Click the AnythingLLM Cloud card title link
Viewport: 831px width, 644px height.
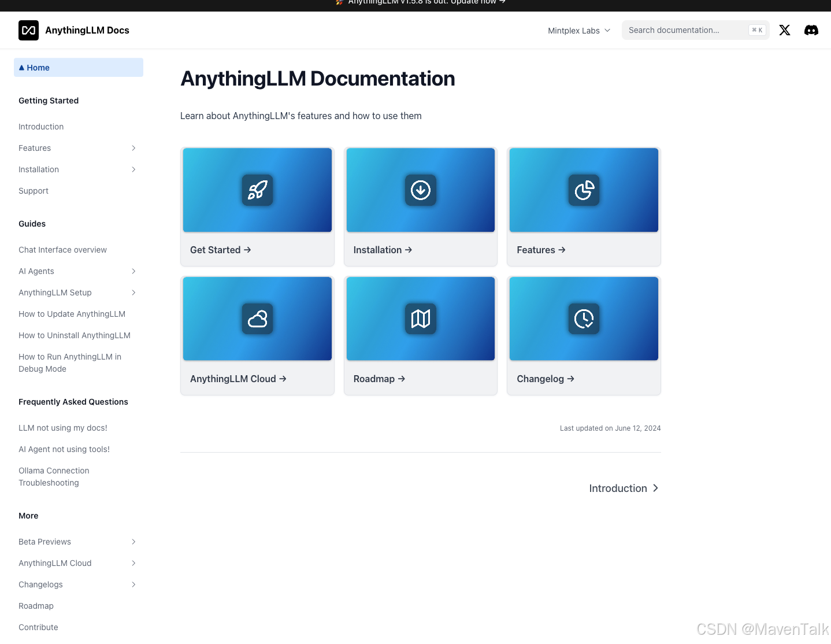[238, 379]
